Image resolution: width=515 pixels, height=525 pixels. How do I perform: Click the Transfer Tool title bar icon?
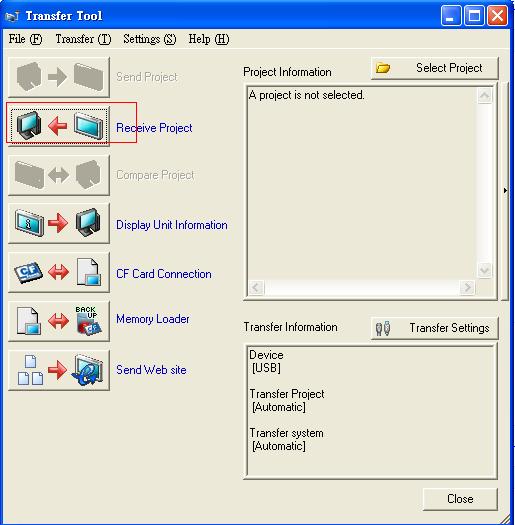tap(12, 16)
